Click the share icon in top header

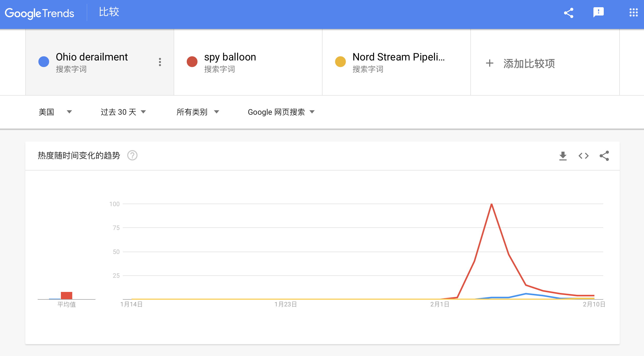click(x=569, y=13)
